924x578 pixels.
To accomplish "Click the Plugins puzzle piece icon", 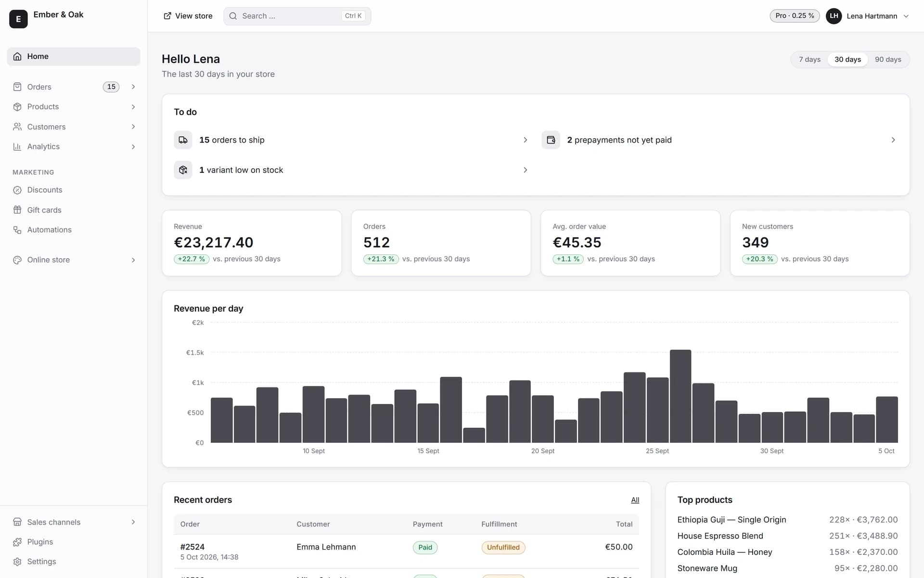I will point(17,542).
